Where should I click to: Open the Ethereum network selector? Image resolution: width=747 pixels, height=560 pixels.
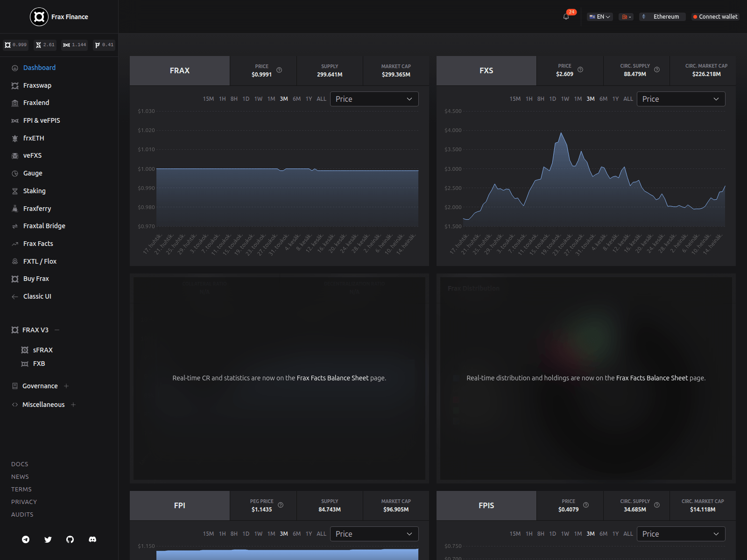tap(662, 17)
